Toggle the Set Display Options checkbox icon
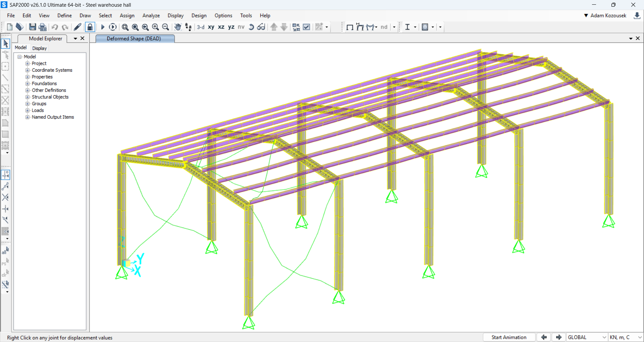 (306, 27)
